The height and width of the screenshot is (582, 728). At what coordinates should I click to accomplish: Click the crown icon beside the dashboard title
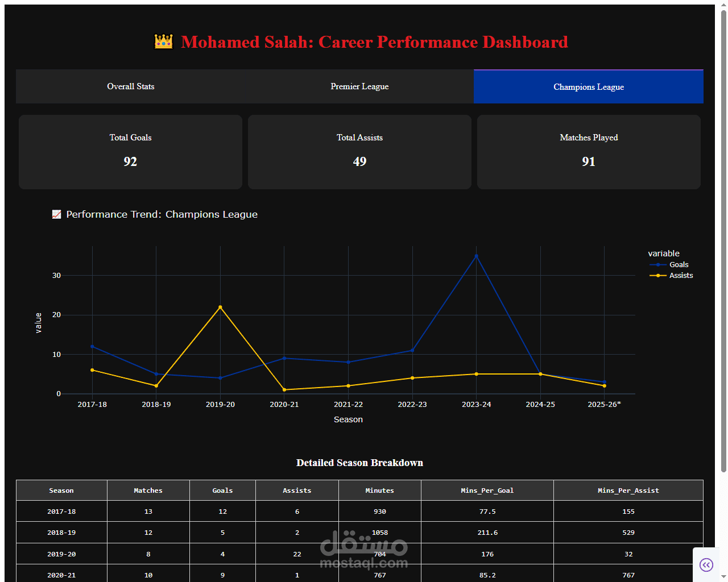tap(164, 42)
